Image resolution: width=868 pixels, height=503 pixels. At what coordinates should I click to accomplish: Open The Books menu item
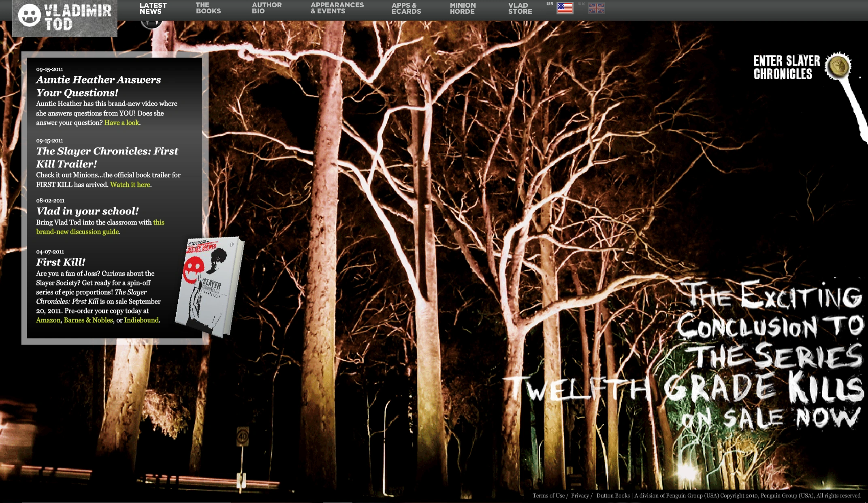tap(208, 9)
